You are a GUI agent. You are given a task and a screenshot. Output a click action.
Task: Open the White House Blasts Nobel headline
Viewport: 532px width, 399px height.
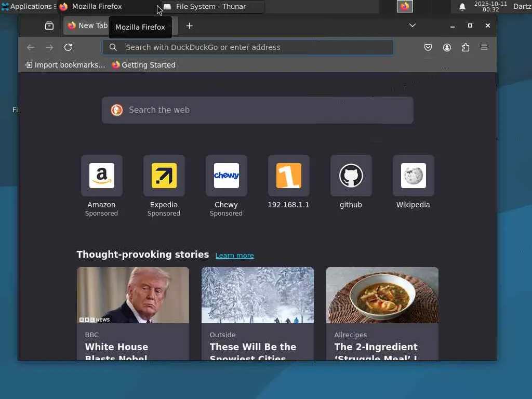[x=116, y=351]
